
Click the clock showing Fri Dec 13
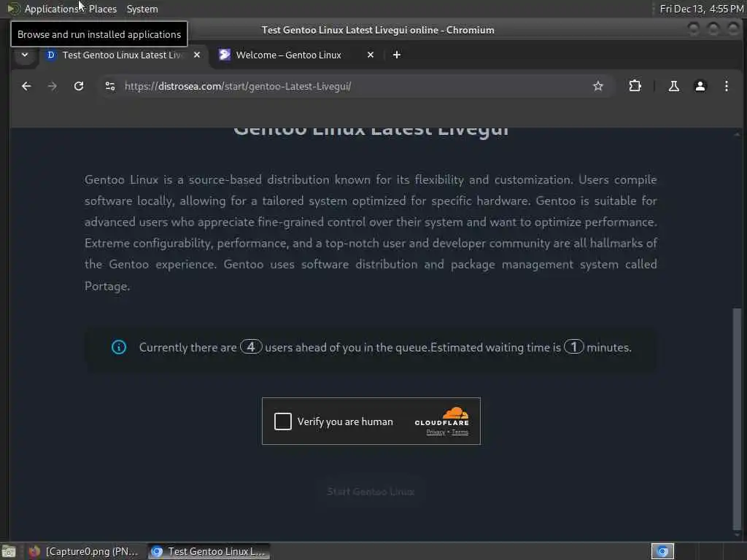(x=701, y=9)
